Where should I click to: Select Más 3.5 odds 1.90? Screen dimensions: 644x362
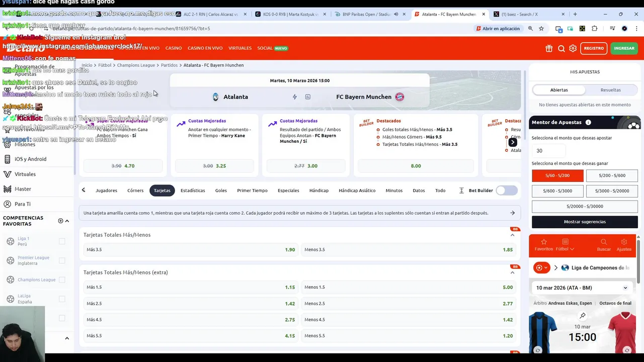click(x=191, y=250)
